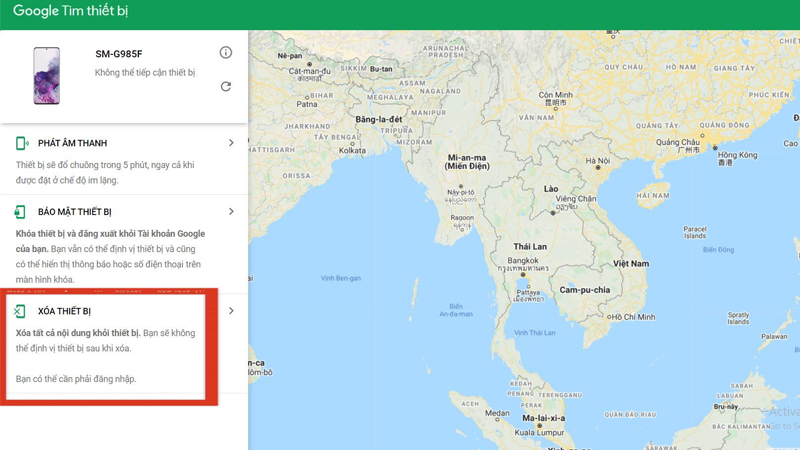Click Biển Đông sea label on map
This screenshot has height=450, width=800.
pos(718,249)
